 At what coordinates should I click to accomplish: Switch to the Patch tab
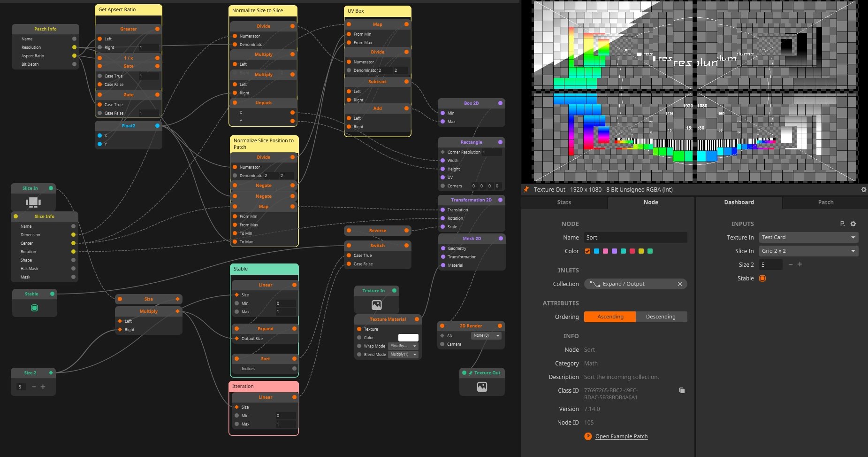(x=825, y=202)
